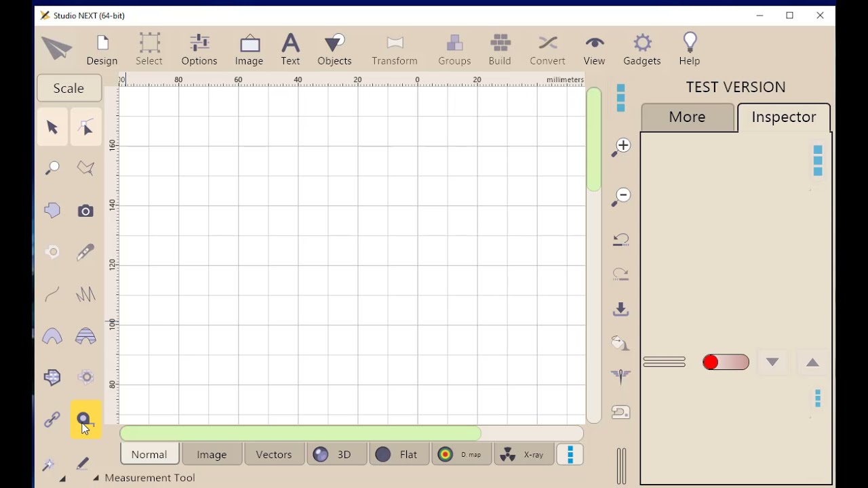Select the zigzag stitch tool

(85, 294)
